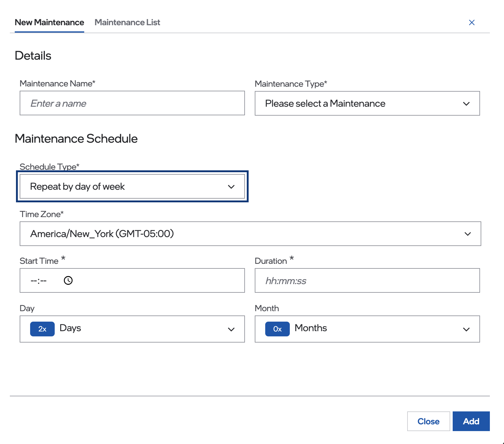This screenshot has height=444, width=504.
Task: Click the 2x badge in Day field
Action: [x=42, y=329]
